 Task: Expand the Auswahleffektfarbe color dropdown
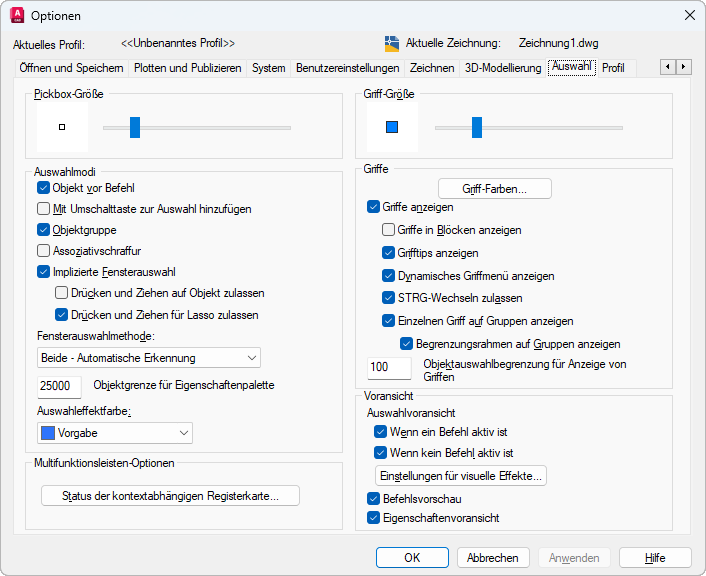[115, 433]
